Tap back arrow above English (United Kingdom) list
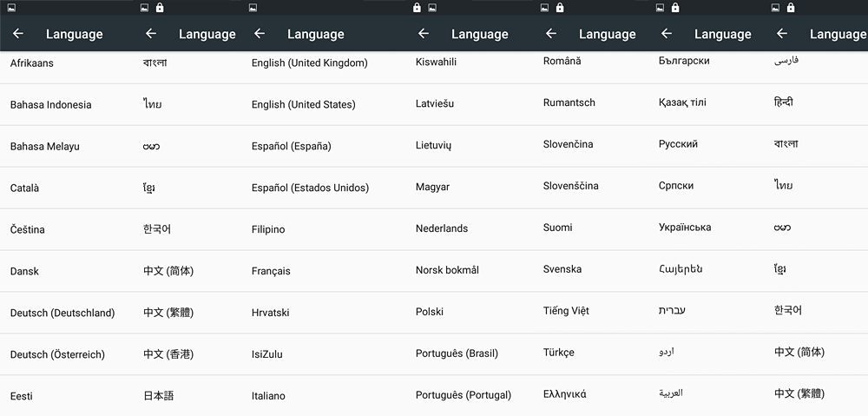This screenshot has width=868, height=416. coord(259,34)
